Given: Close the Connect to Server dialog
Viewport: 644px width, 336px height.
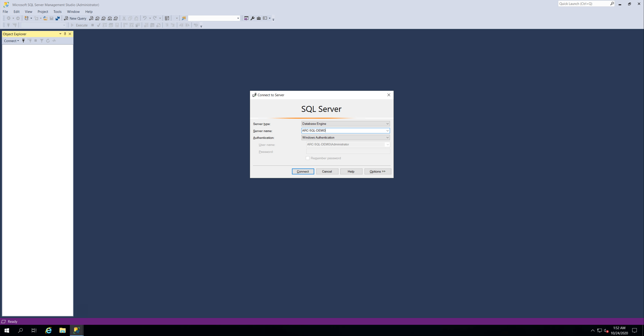Looking at the screenshot, I should tap(388, 95).
